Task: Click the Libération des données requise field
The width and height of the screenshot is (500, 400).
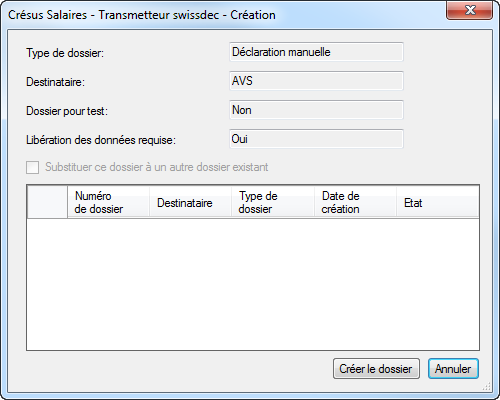Action: (x=316, y=139)
